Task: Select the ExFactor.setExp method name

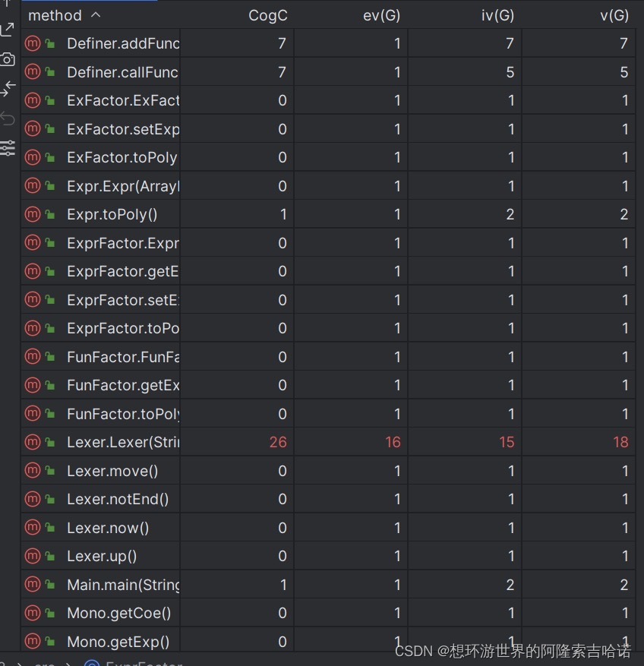Action: point(123,129)
